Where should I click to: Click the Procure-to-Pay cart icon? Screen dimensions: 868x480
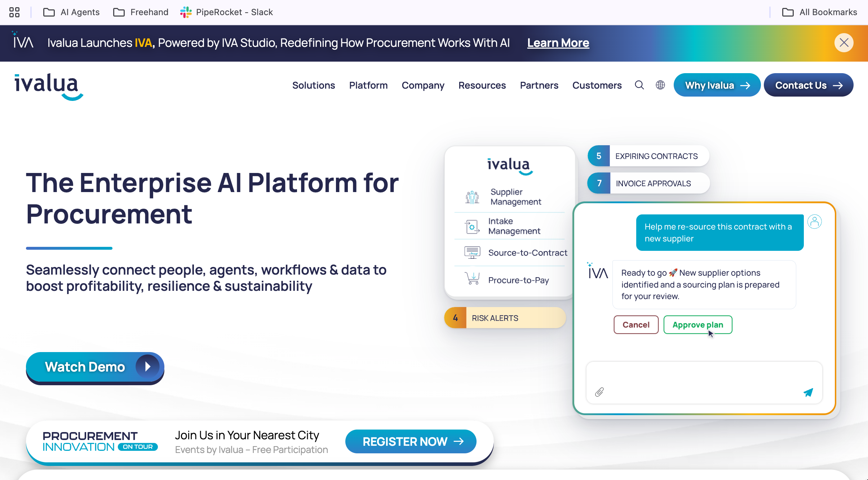pyautogui.click(x=472, y=279)
